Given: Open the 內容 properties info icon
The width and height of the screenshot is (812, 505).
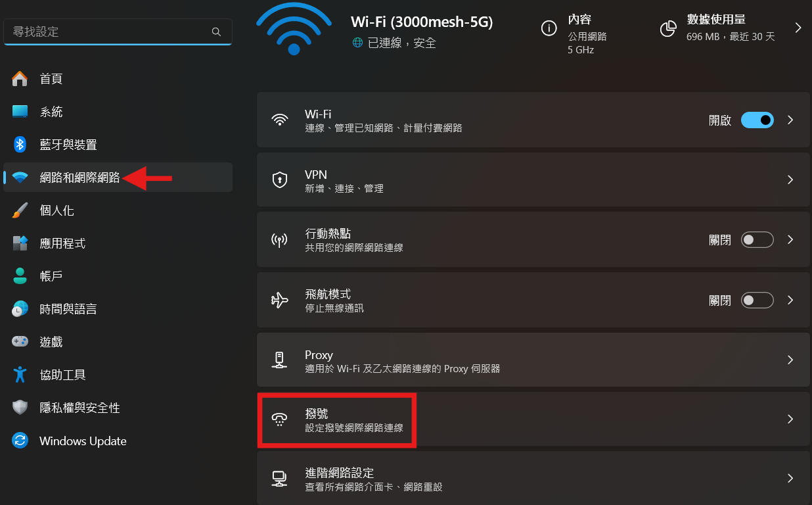Looking at the screenshot, I should pyautogui.click(x=548, y=28).
